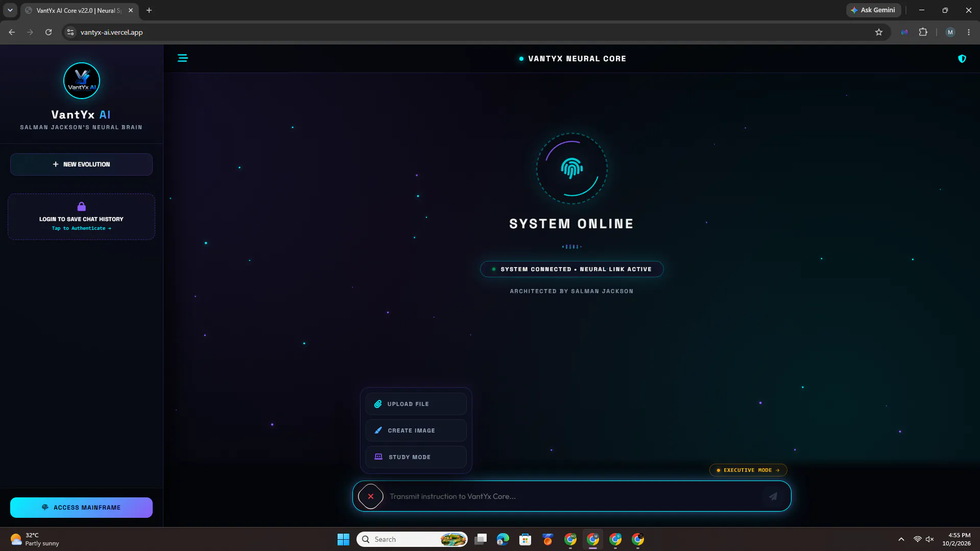Screen dimensions: 980x551
Task: Click System Connected Neural Link Active badge
Action: tap(571, 269)
